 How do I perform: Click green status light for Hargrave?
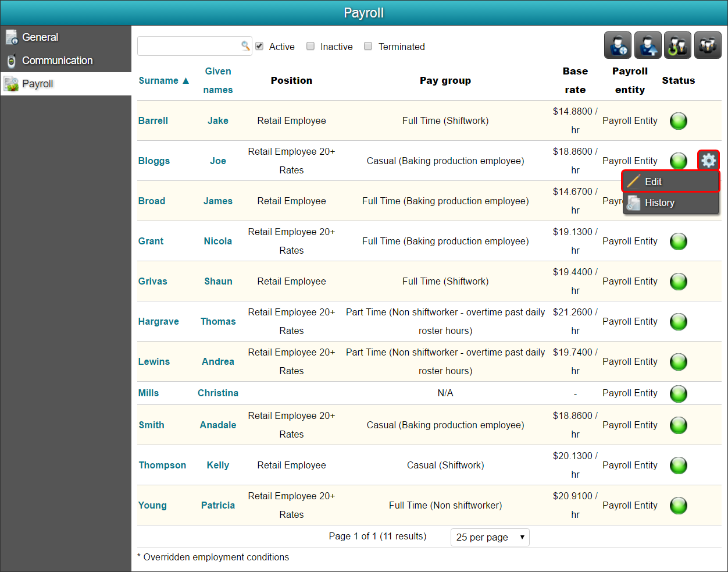(679, 322)
